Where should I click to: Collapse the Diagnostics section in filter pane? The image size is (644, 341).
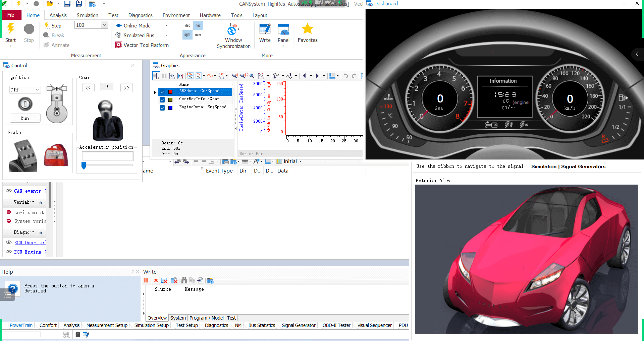pos(41,232)
